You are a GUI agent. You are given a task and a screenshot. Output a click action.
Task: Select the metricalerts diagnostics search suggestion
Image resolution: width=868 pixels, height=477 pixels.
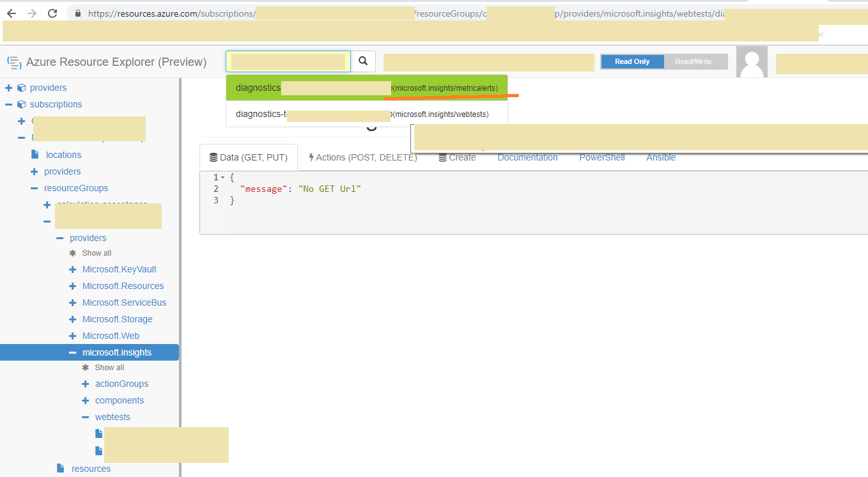368,88
